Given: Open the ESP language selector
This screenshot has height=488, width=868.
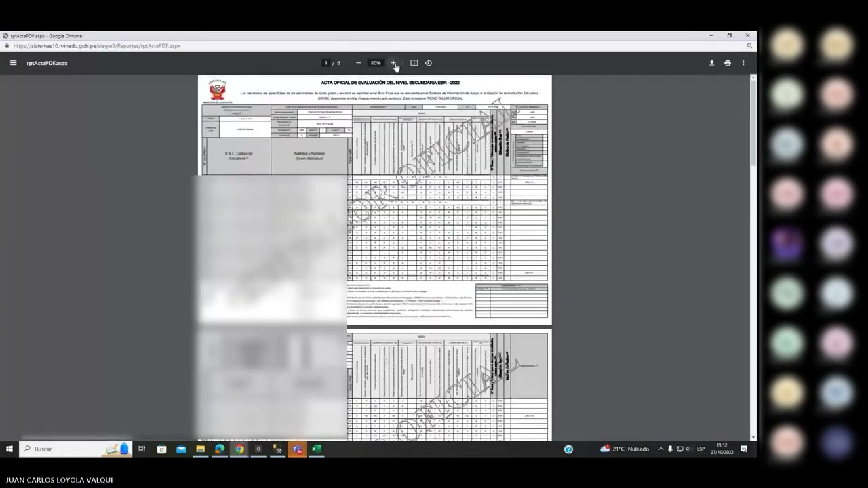Looking at the screenshot, I should click(x=701, y=449).
